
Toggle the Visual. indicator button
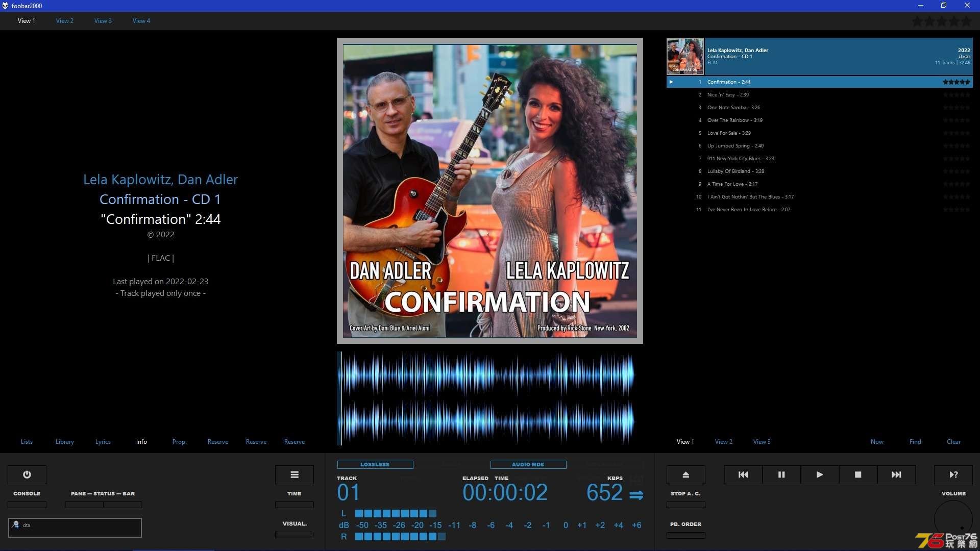pos(295,535)
